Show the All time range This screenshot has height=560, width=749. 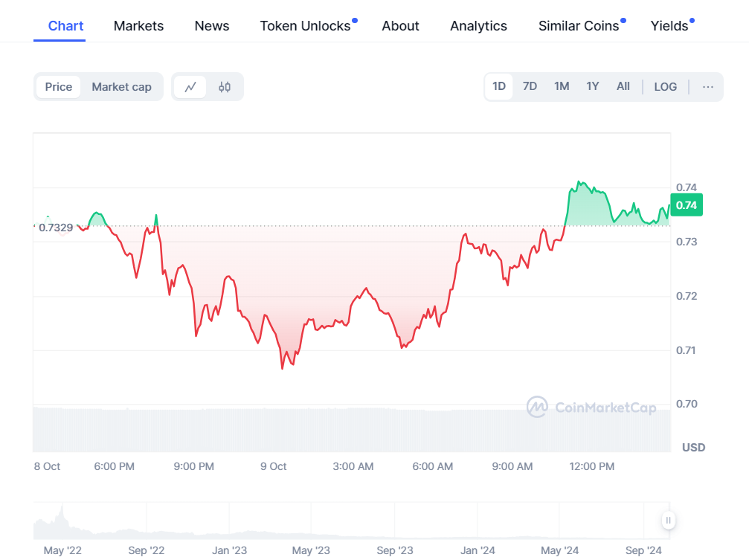(623, 86)
